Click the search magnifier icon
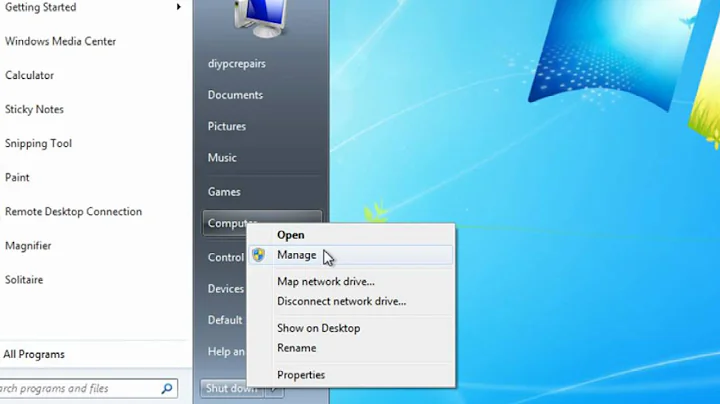720x404 pixels. [167, 388]
